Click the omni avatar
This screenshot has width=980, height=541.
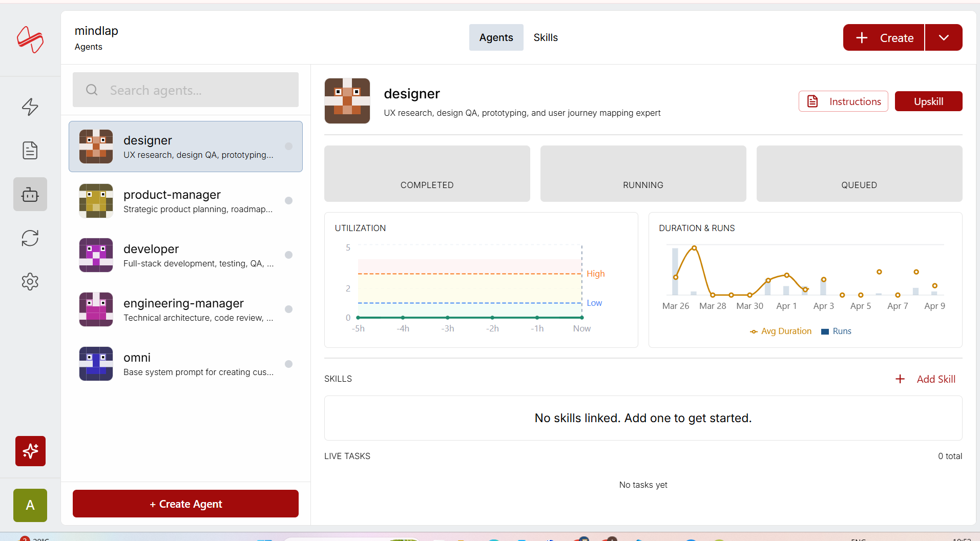coord(96,364)
